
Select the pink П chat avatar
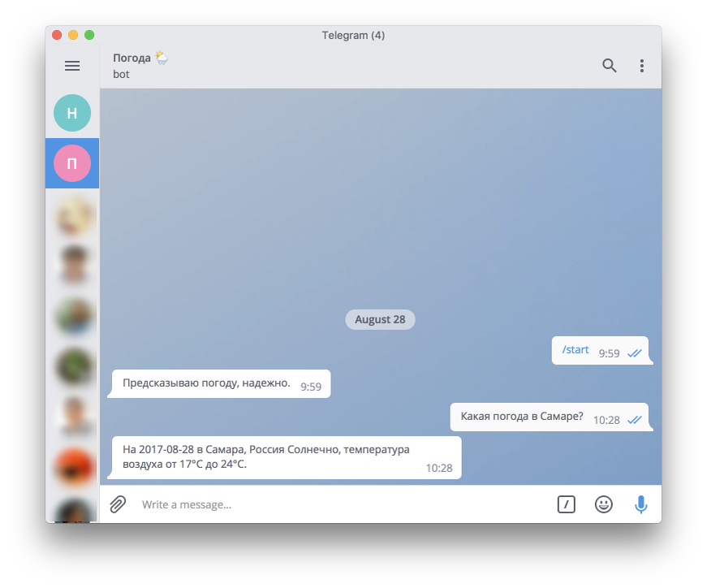tap(72, 163)
